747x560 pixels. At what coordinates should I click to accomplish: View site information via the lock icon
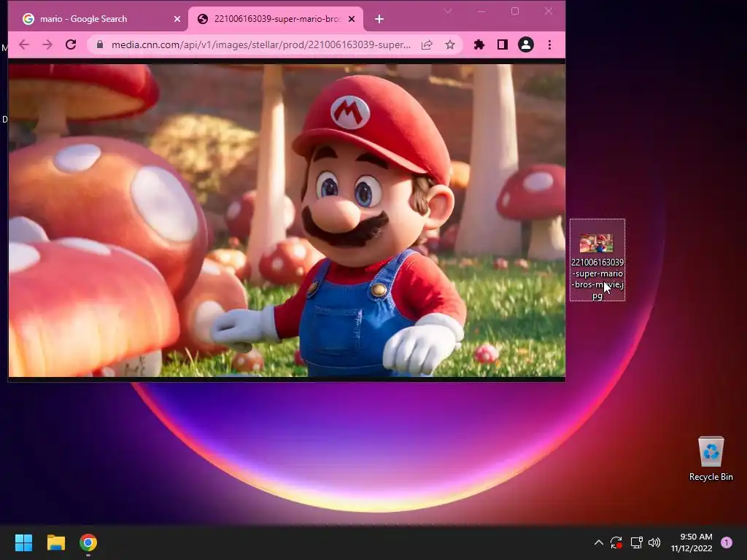click(99, 44)
